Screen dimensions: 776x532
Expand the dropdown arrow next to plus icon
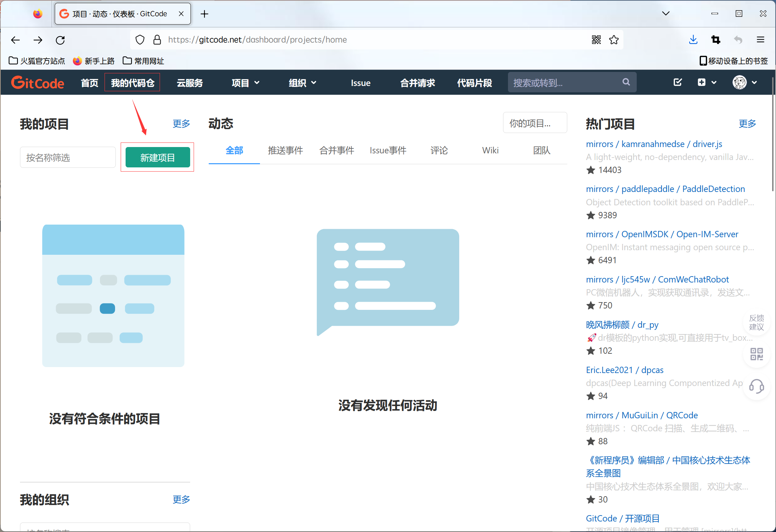pyautogui.click(x=714, y=82)
